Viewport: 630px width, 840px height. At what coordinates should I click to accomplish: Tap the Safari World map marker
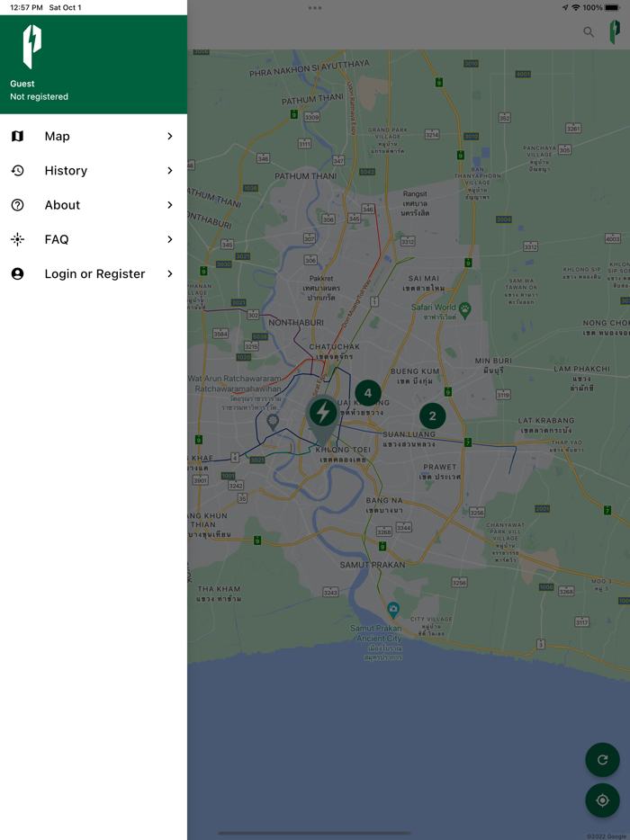click(x=464, y=310)
